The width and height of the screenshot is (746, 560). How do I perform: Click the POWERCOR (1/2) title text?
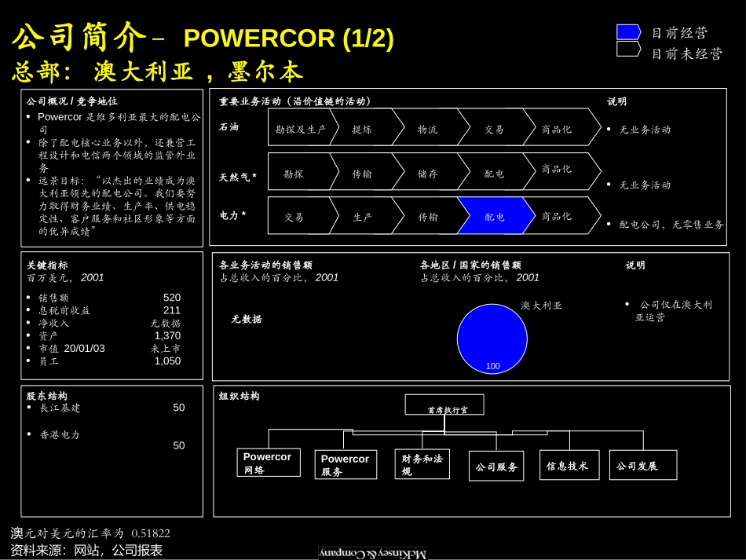tap(288, 38)
